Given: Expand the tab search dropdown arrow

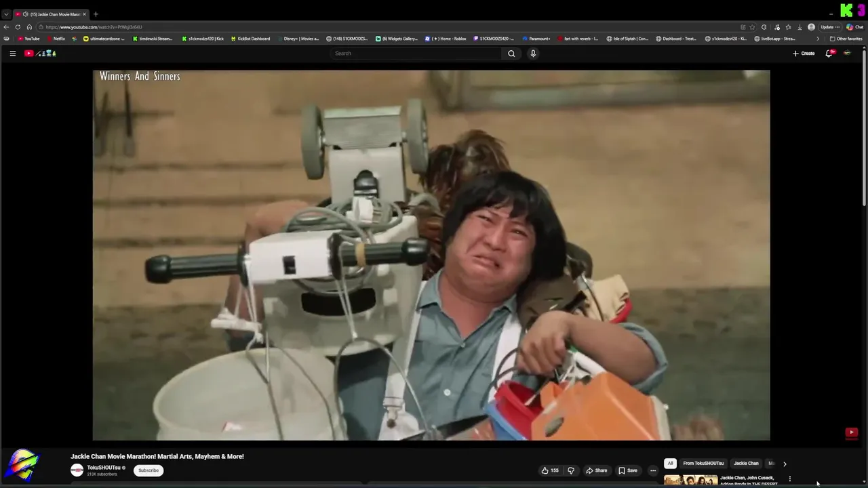Looking at the screenshot, I should (6, 14).
